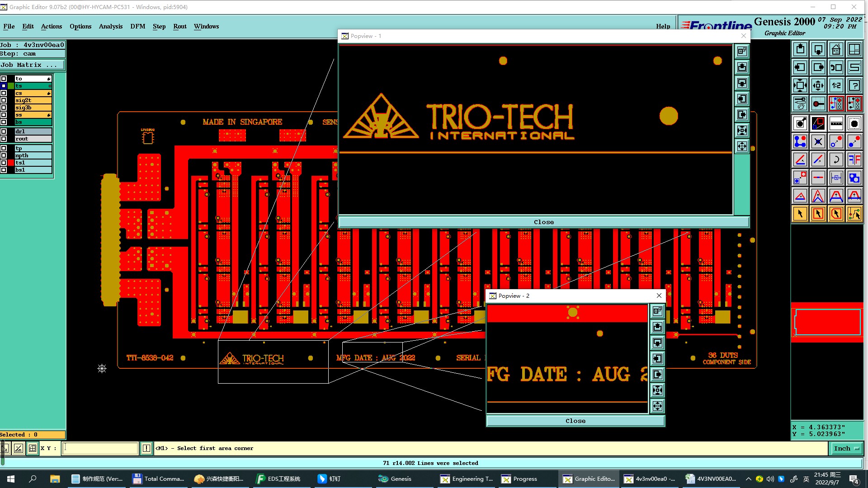Click the pan down arrow icon

click(x=818, y=49)
